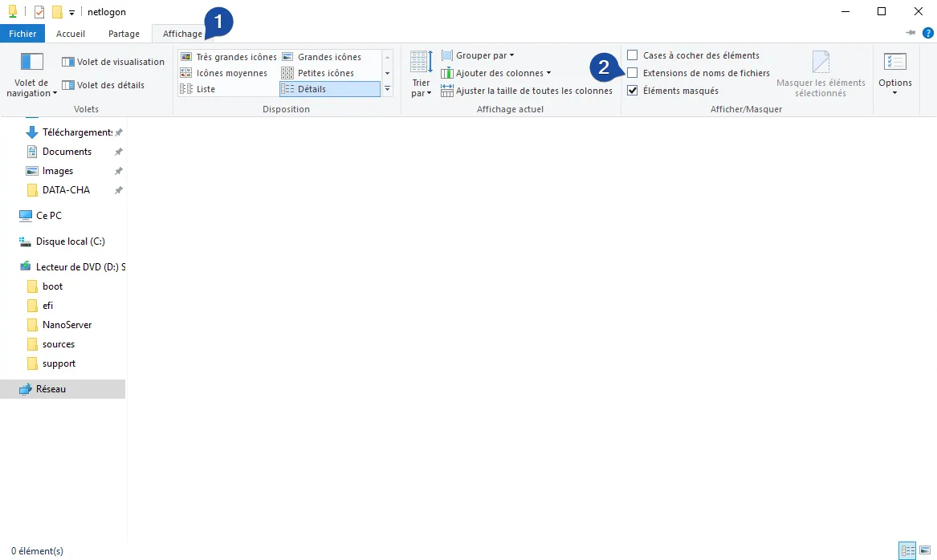Viewport: 937px width, 560px height.
Task: Open Ajouter des colonnes options
Action: [x=496, y=72]
